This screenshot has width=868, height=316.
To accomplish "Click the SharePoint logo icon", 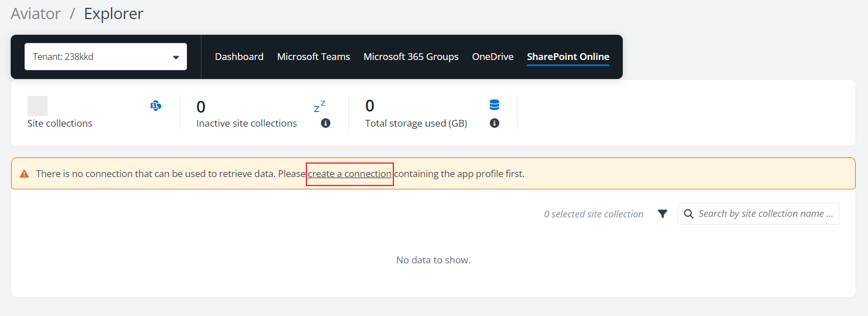I will coord(156,105).
